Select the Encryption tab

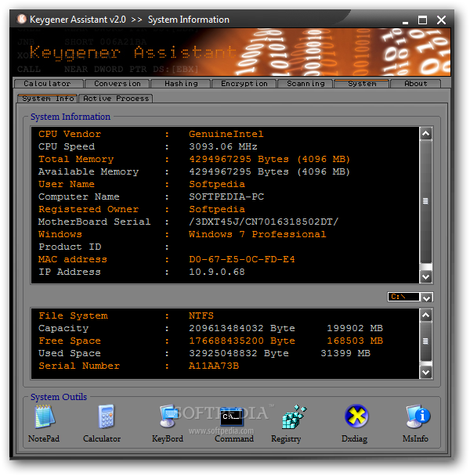(x=244, y=84)
